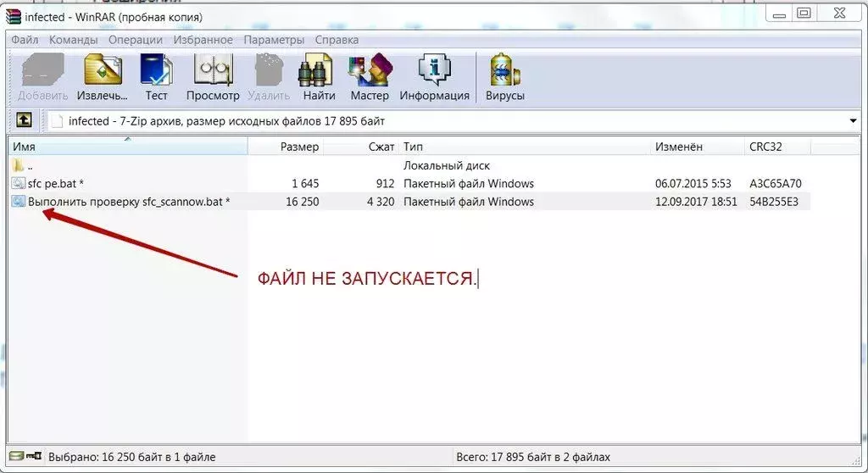The image size is (868, 473).
Task: Sort by the Тип column header
Action: pyautogui.click(x=525, y=147)
